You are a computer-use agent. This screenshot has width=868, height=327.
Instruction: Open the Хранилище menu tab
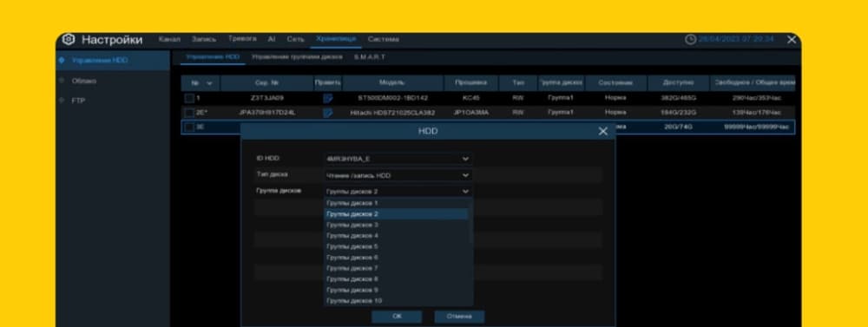336,39
